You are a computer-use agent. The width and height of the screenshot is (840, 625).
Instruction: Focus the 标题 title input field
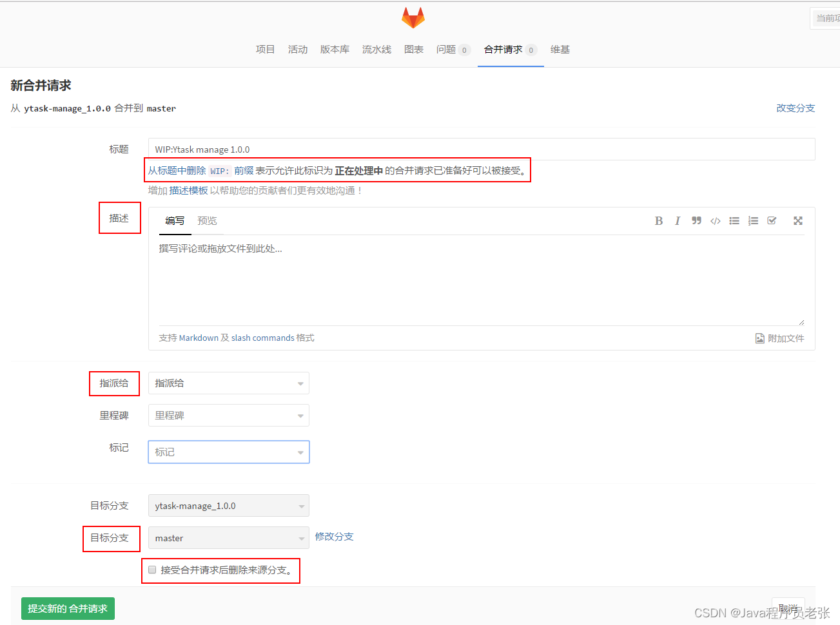click(x=482, y=149)
